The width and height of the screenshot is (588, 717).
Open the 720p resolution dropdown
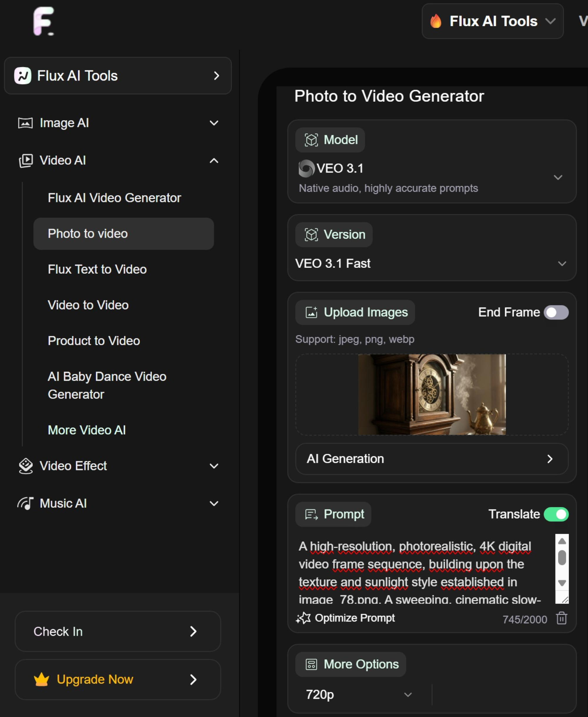[407, 694]
